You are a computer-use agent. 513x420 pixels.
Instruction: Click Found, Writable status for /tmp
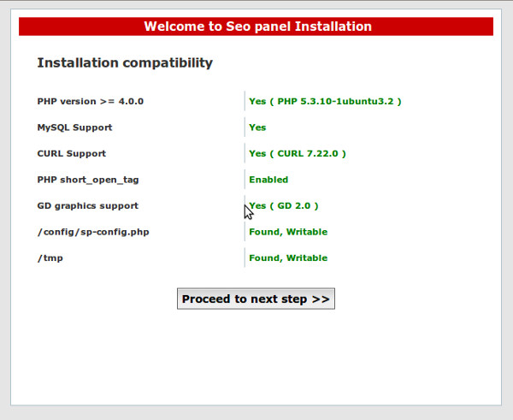(288, 258)
